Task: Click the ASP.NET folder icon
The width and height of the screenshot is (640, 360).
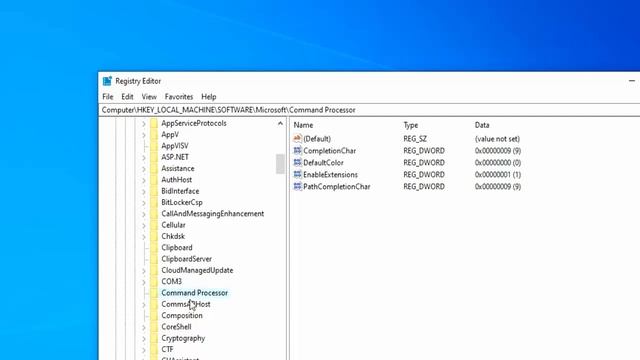Action: tap(154, 157)
